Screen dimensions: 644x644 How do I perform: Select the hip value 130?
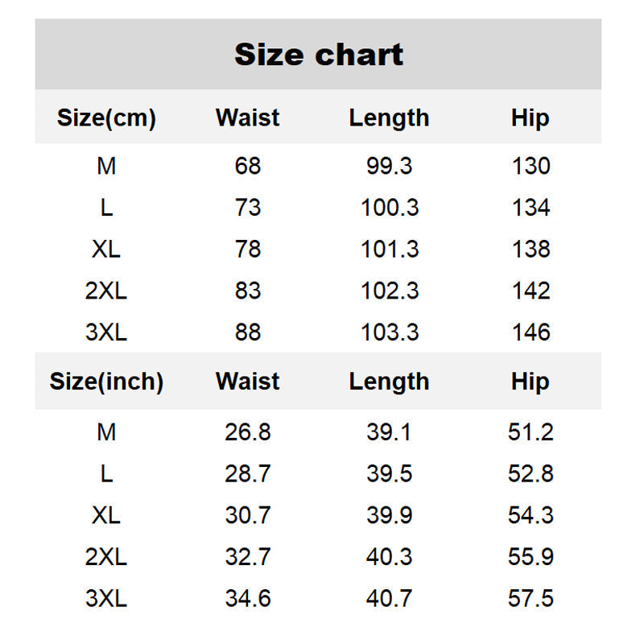point(530,166)
